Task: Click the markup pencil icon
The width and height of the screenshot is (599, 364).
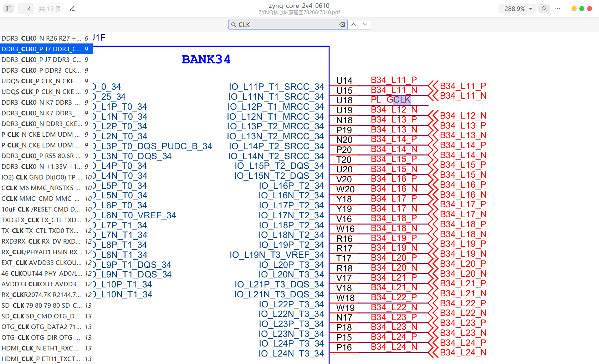Action: [x=72, y=9]
